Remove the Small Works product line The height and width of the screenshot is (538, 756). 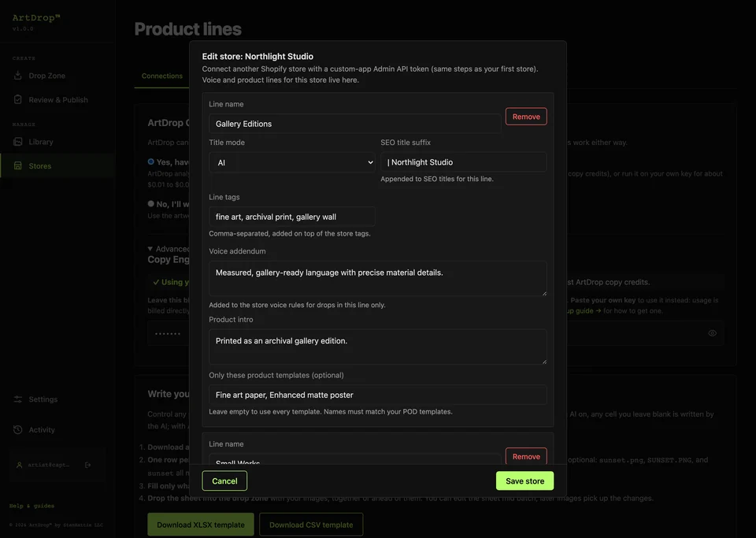[526, 456]
